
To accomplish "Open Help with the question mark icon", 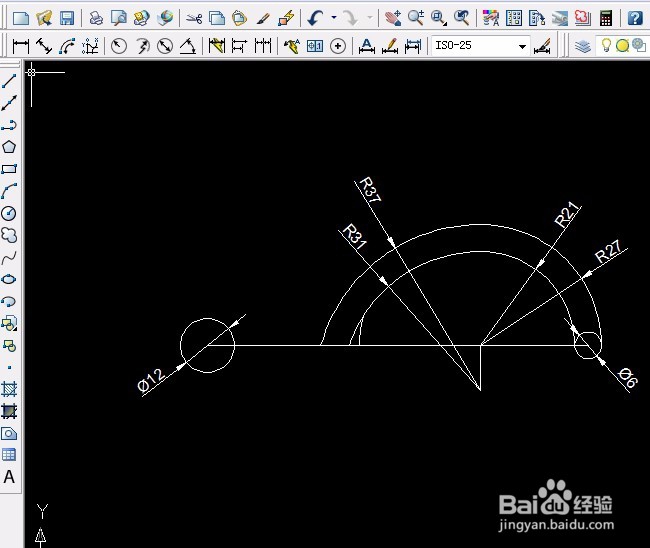I will pyautogui.click(x=635, y=18).
